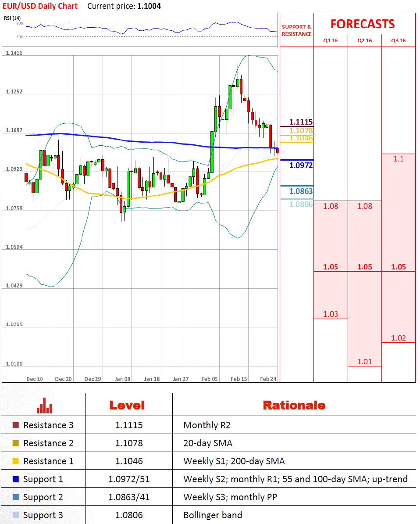Click the Q1 16 median forecast 1.05
This screenshot has height=524, width=420.
pyautogui.click(x=331, y=267)
